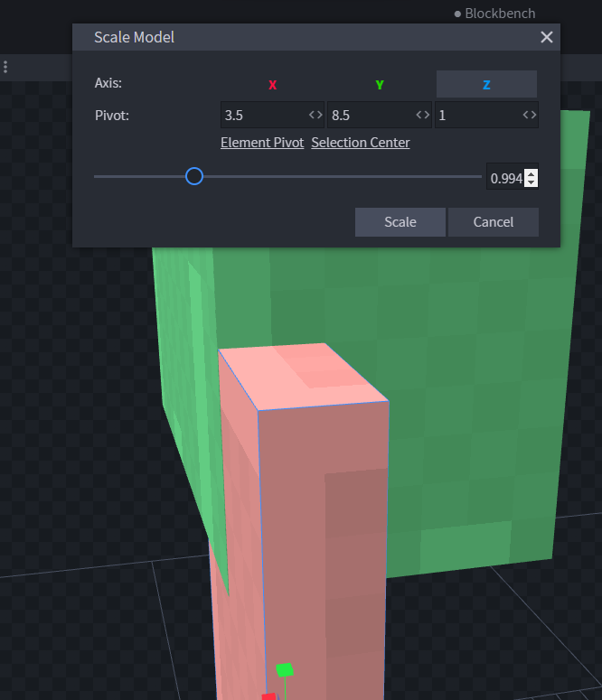Click the red X-axis gizmo handle

269,696
